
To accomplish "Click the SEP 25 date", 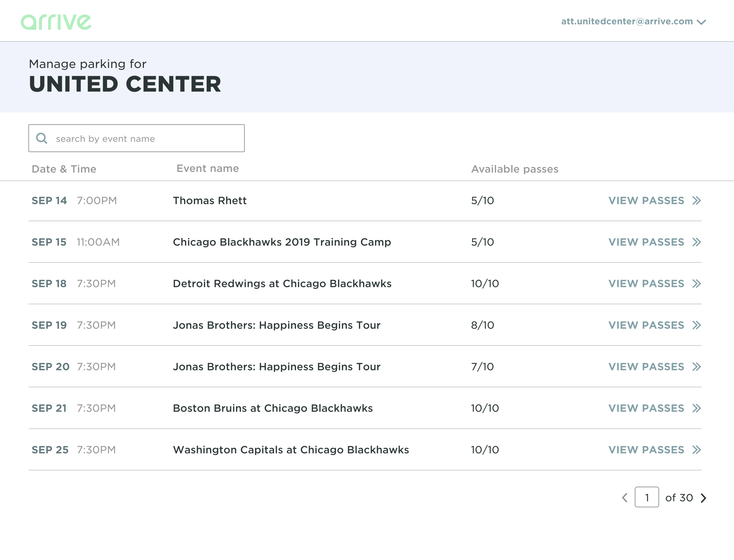I will tap(50, 450).
